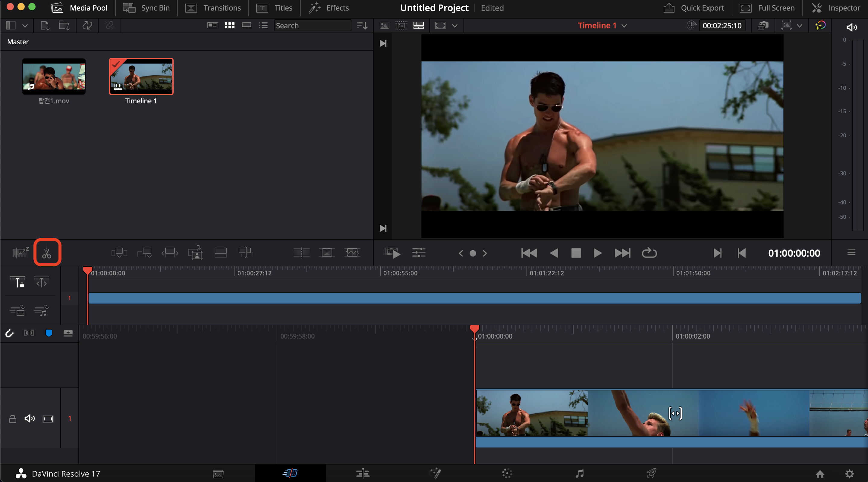Mute track 1 audio speaker
Viewport: 868px width, 482px height.
[x=30, y=419]
